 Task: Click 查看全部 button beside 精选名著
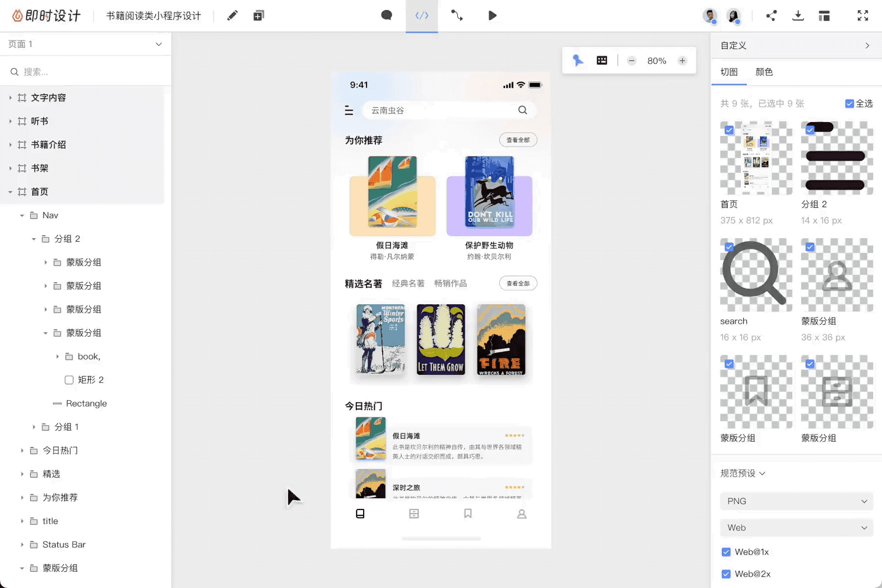[x=518, y=283]
